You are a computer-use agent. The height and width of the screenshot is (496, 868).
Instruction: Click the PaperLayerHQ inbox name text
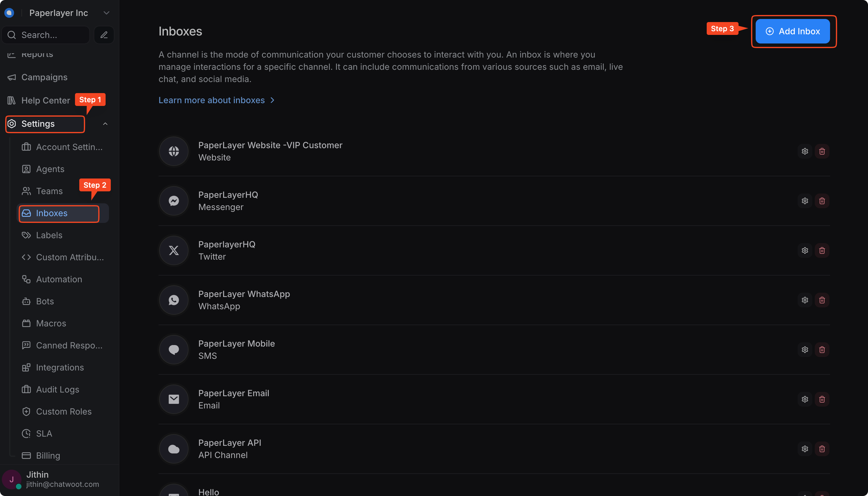[x=228, y=195]
